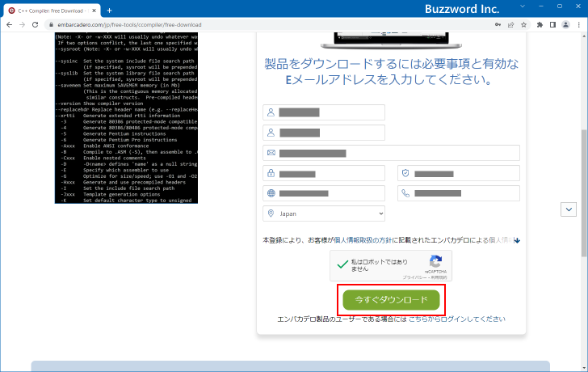This screenshot has height=372, width=588.
Task: Open the こちらからログインしてください link
Action: (x=457, y=319)
